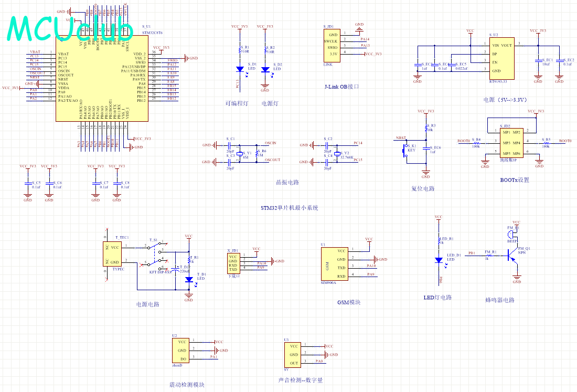Click the '晶振电路' caption
Screen dimensions: 577x392
(287, 183)
